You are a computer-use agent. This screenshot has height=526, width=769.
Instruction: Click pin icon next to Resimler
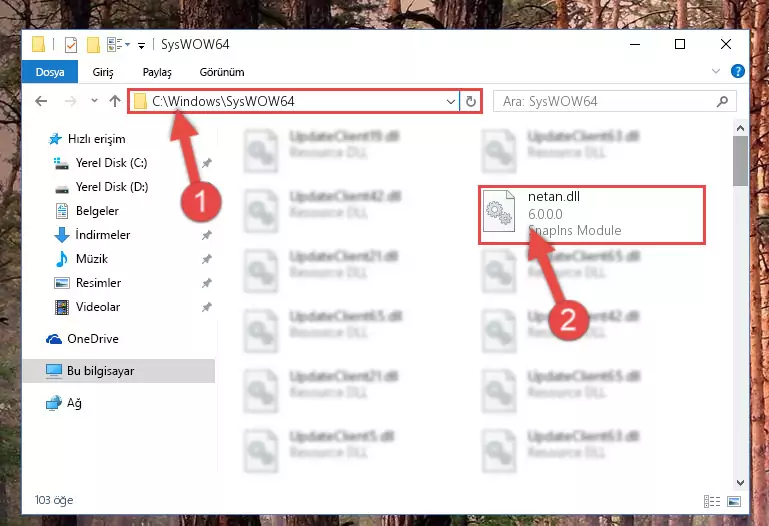206,283
